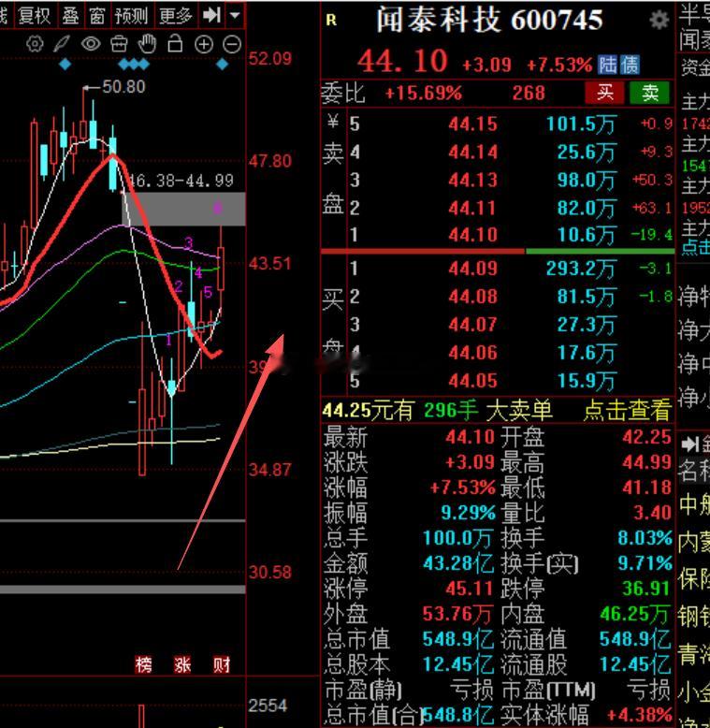
Task: Click the 涨 badge on the chart
Action: tap(182, 665)
